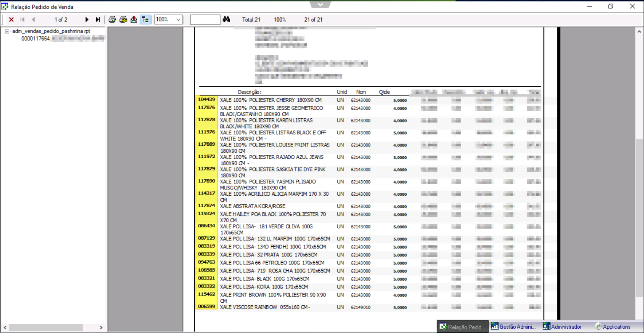Click the export report icon
Viewport: 644px width, 333px height.
coord(134,19)
